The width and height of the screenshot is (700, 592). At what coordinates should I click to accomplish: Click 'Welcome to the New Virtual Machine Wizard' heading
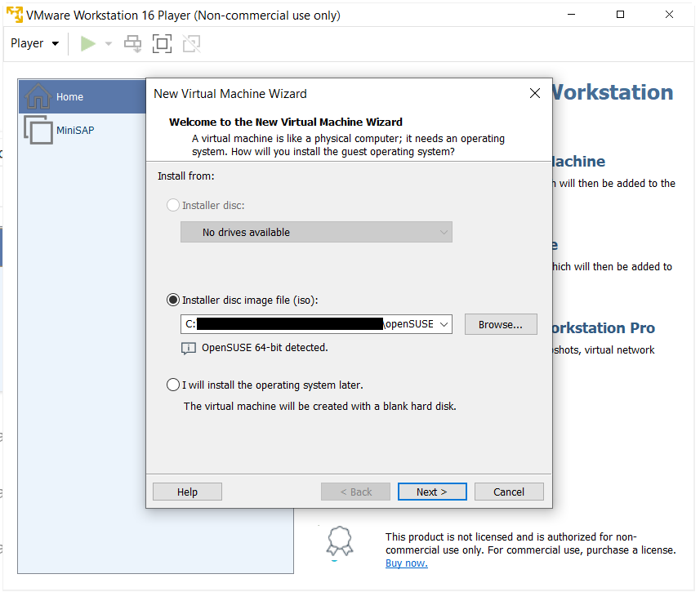coord(286,122)
